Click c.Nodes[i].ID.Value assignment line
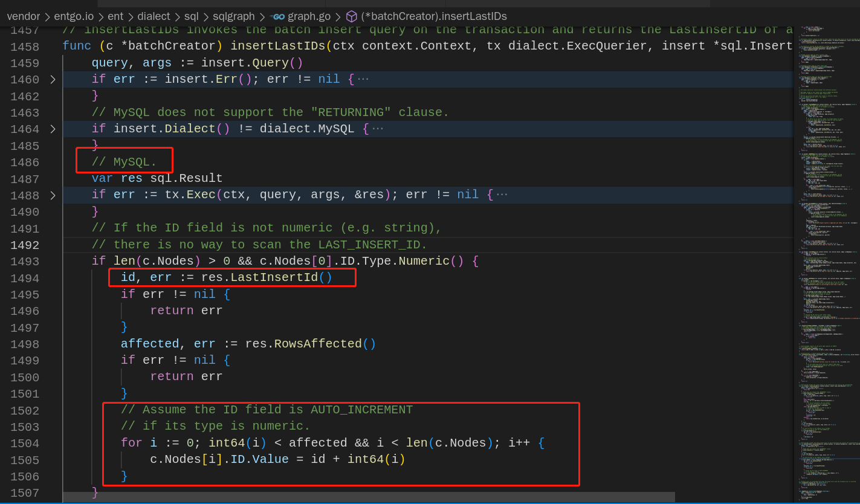 [277, 459]
